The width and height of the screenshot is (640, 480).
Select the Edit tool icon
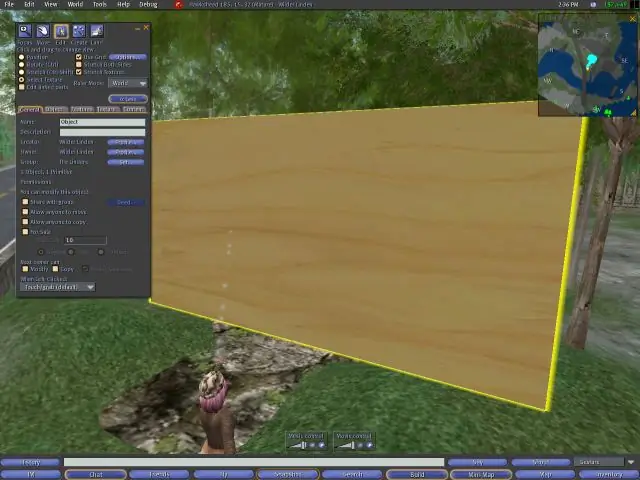coord(61,31)
